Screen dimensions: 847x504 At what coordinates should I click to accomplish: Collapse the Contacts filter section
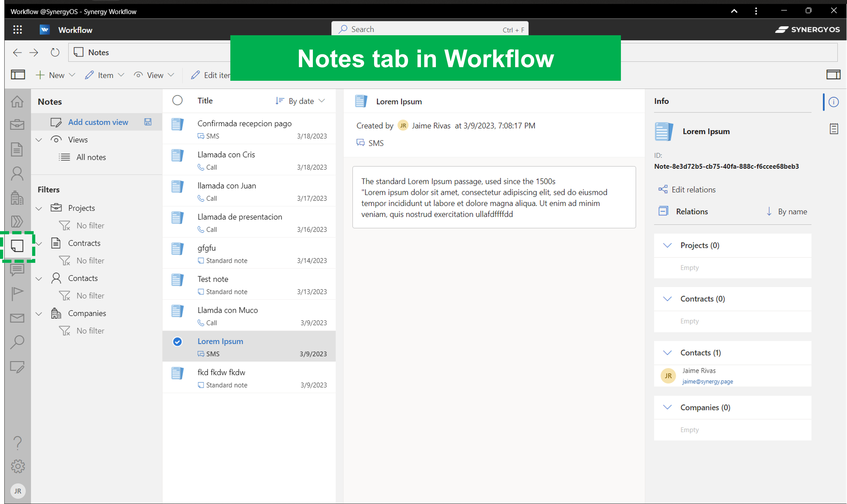[39, 278]
